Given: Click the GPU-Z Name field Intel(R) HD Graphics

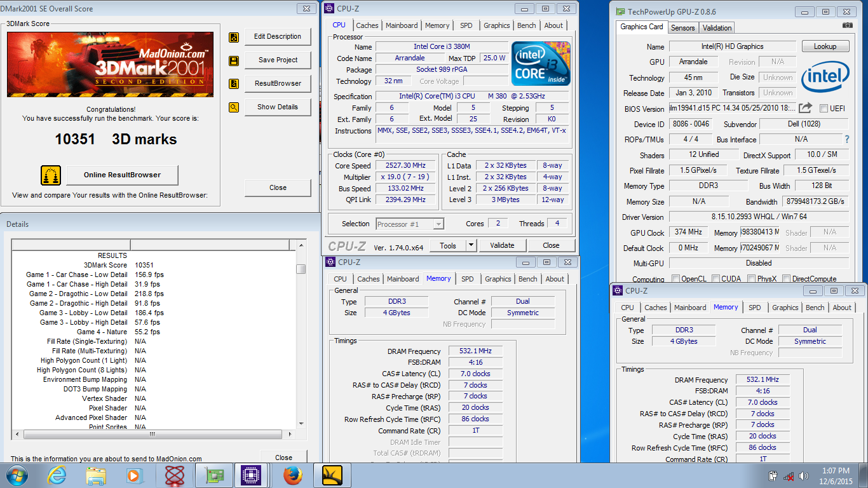Looking at the screenshot, I should coord(733,46).
